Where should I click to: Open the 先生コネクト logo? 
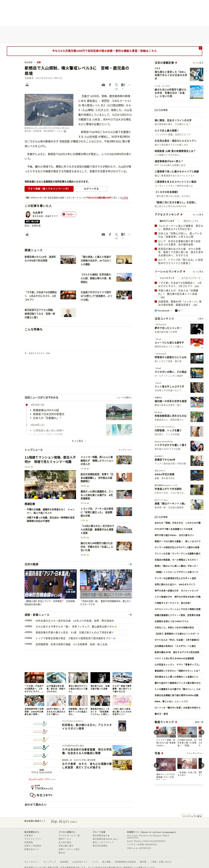(x=41, y=795)
